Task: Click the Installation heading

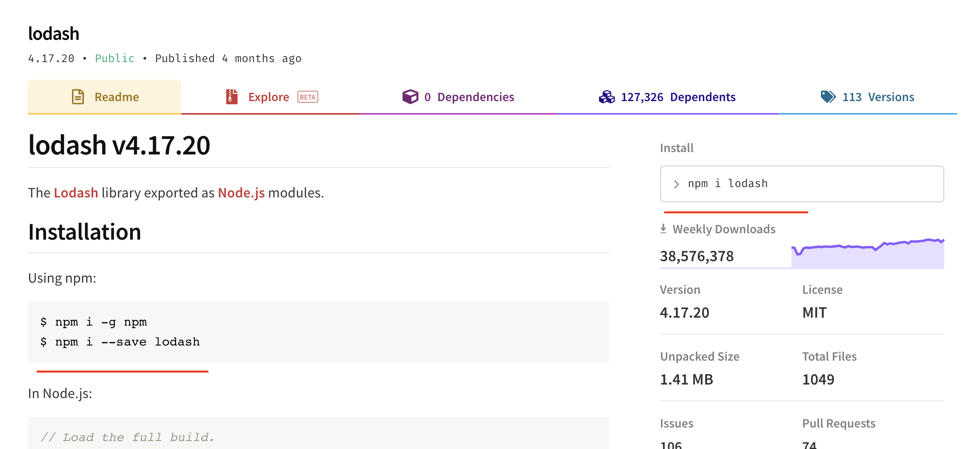Action: point(85,232)
